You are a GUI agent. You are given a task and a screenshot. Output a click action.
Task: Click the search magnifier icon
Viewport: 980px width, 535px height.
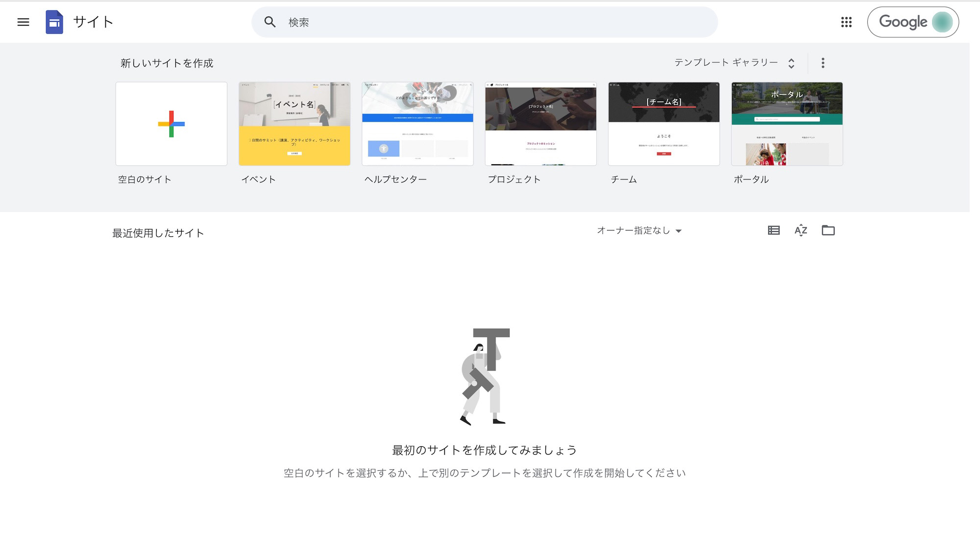tap(270, 22)
